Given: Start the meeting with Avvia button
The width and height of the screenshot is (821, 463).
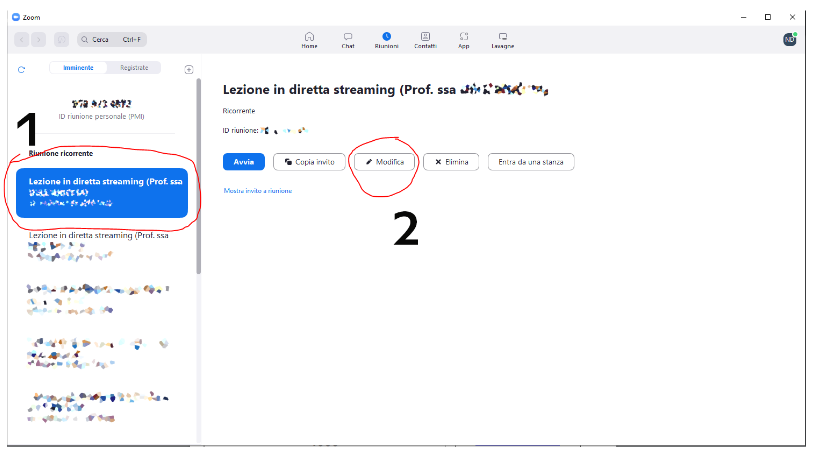Looking at the screenshot, I should [243, 162].
